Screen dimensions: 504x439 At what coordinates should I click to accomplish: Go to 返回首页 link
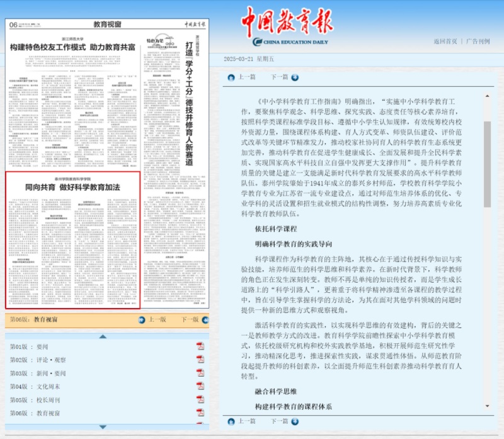445,42
